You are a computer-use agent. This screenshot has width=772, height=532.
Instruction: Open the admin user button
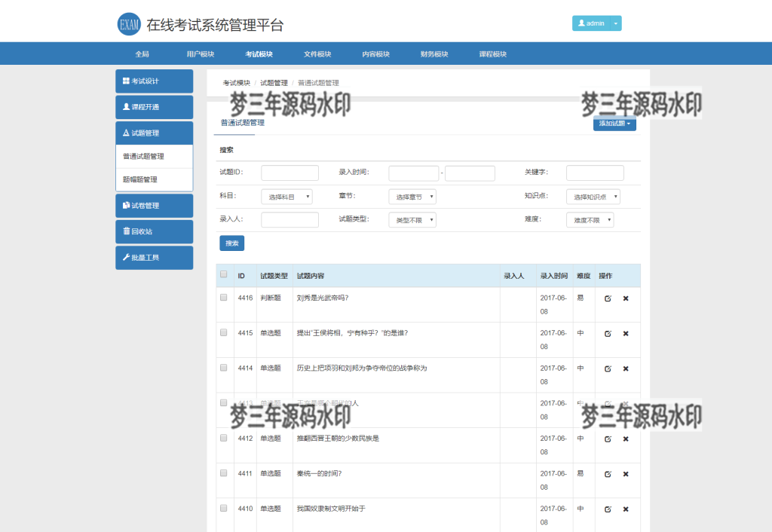(x=591, y=23)
